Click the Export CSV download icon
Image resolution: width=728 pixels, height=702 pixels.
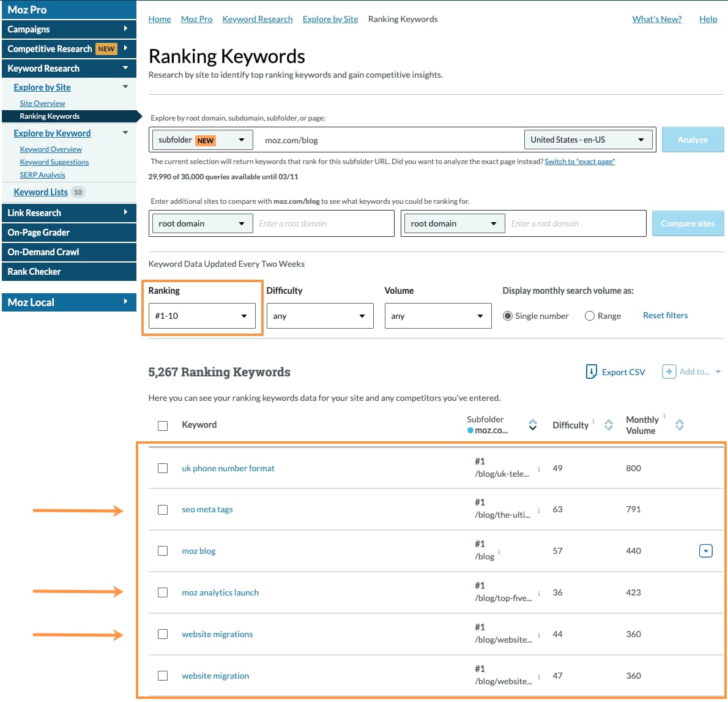[591, 372]
